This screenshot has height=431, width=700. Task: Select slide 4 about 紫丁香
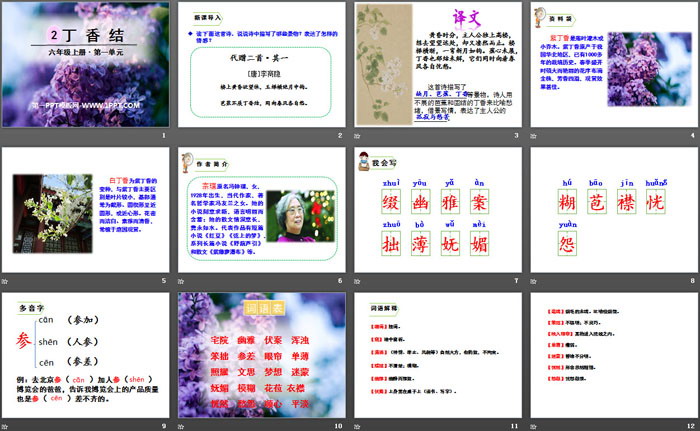[x=614, y=64]
